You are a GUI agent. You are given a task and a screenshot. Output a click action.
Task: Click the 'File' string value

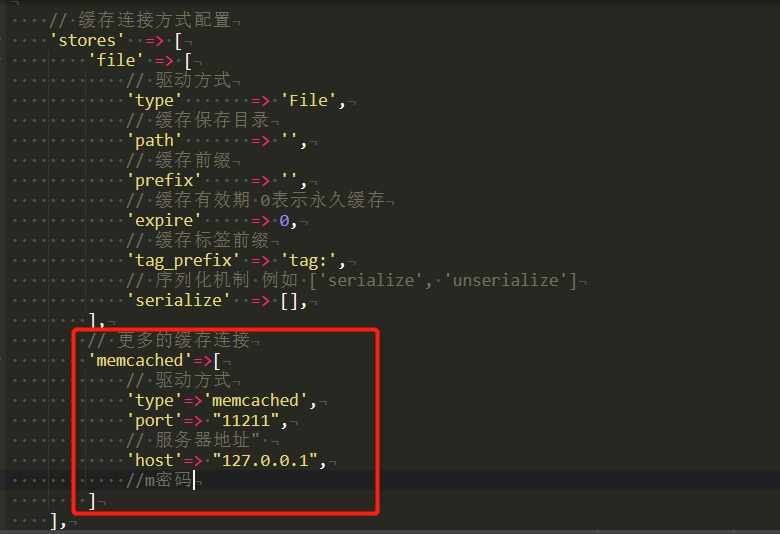point(309,101)
